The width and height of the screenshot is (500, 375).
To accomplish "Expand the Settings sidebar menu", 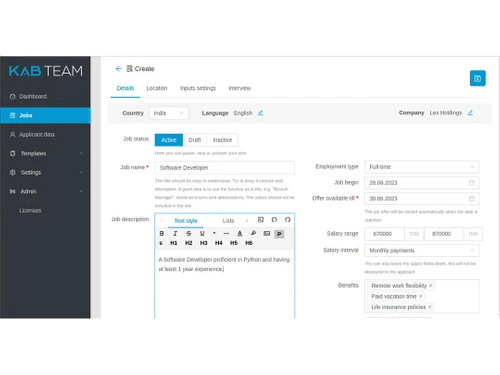I will (45, 172).
